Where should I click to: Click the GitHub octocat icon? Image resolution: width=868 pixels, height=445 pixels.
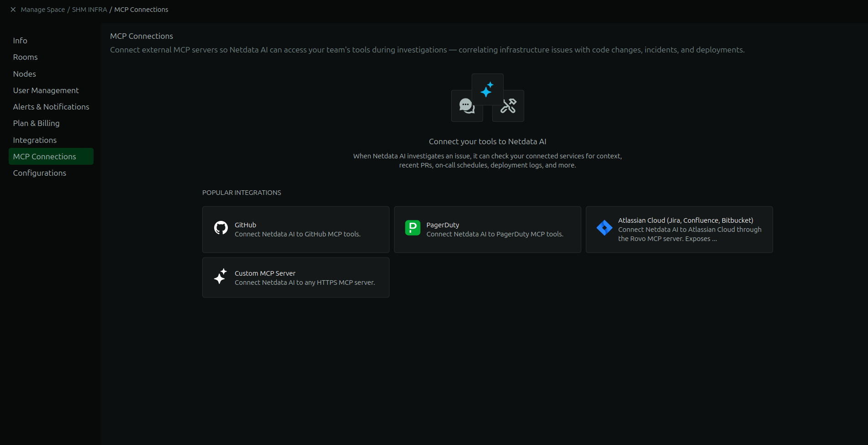point(221,228)
